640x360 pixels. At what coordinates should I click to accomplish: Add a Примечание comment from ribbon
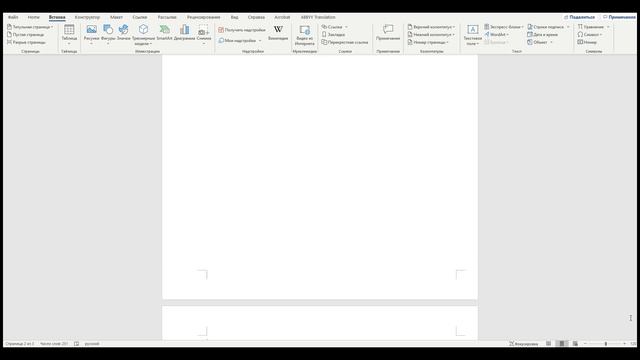click(x=388, y=33)
